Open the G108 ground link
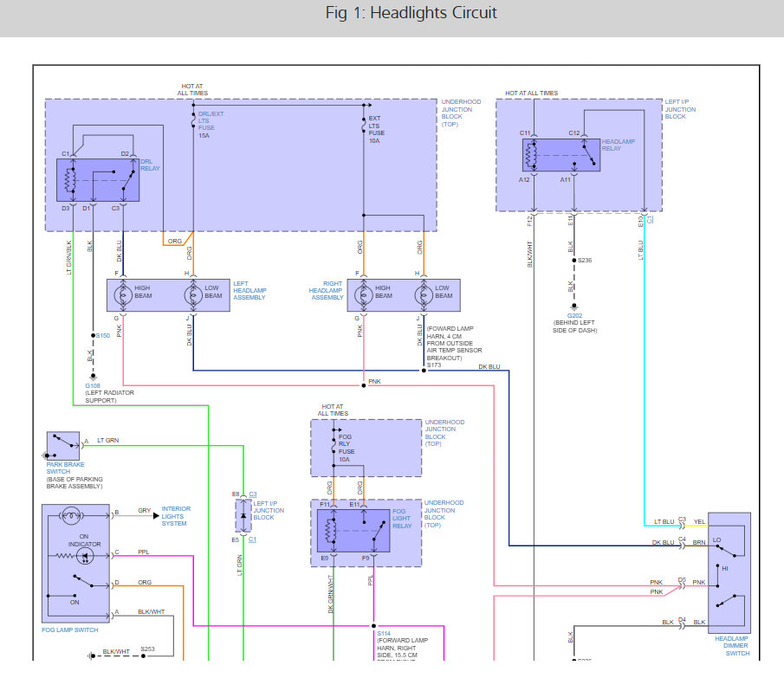 (93, 385)
